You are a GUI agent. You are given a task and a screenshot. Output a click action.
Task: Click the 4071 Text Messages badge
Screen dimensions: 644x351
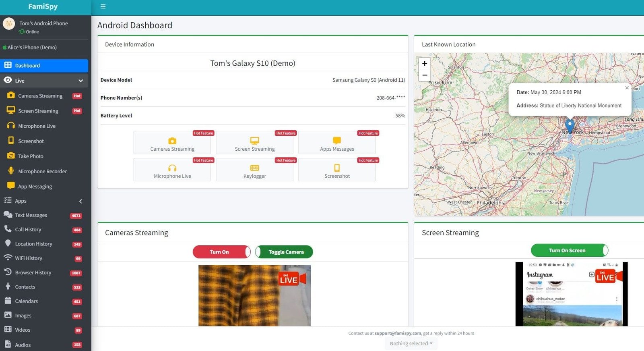(76, 216)
